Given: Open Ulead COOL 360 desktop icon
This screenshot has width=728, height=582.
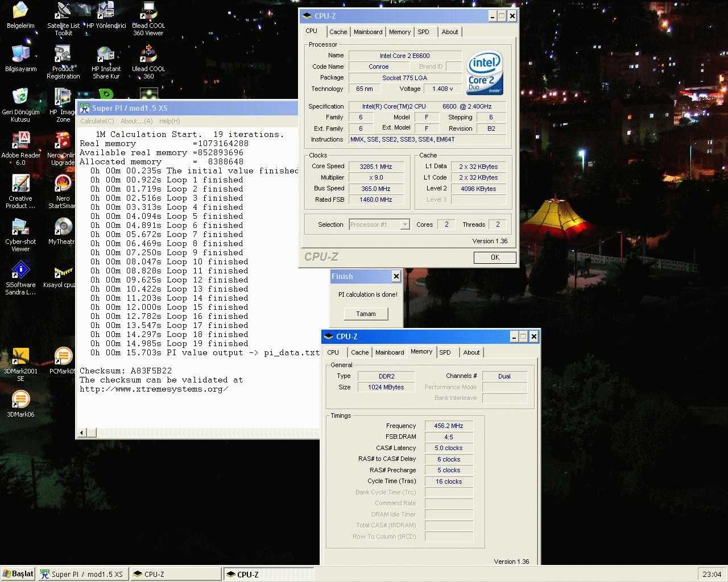Looking at the screenshot, I should 148,62.
